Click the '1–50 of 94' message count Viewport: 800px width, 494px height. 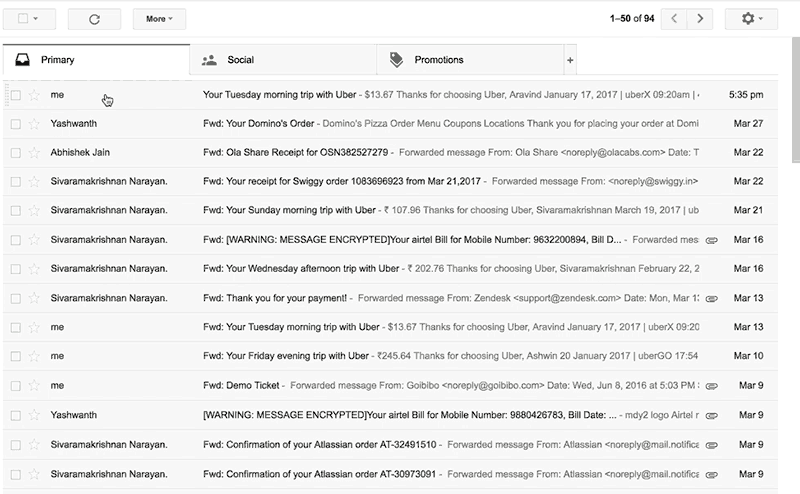632,19
